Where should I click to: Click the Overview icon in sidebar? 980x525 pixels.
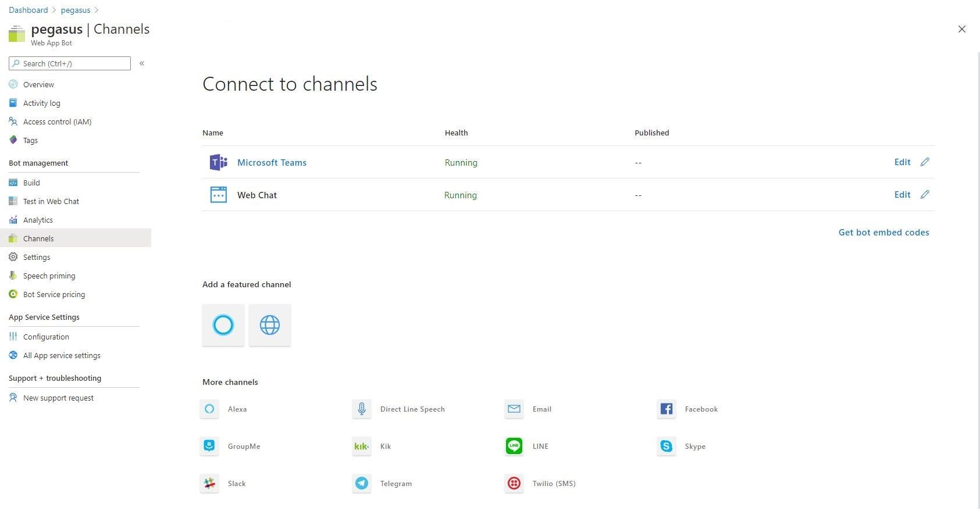[13, 84]
